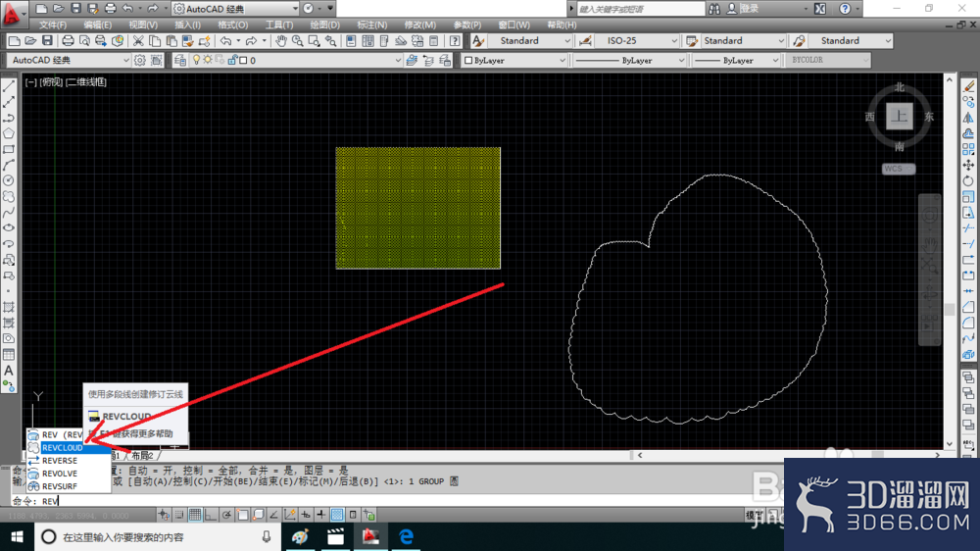Select the Circle draw tool

(9, 180)
